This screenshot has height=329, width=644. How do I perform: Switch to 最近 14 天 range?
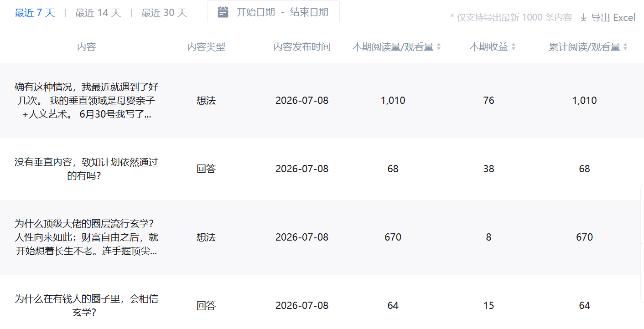(x=98, y=13)
